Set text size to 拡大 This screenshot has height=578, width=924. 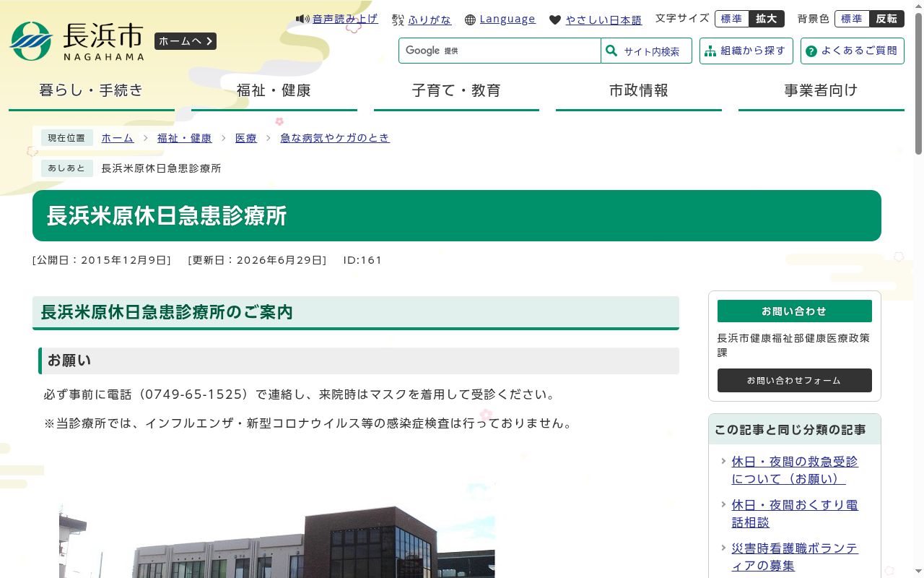(767, 19)
